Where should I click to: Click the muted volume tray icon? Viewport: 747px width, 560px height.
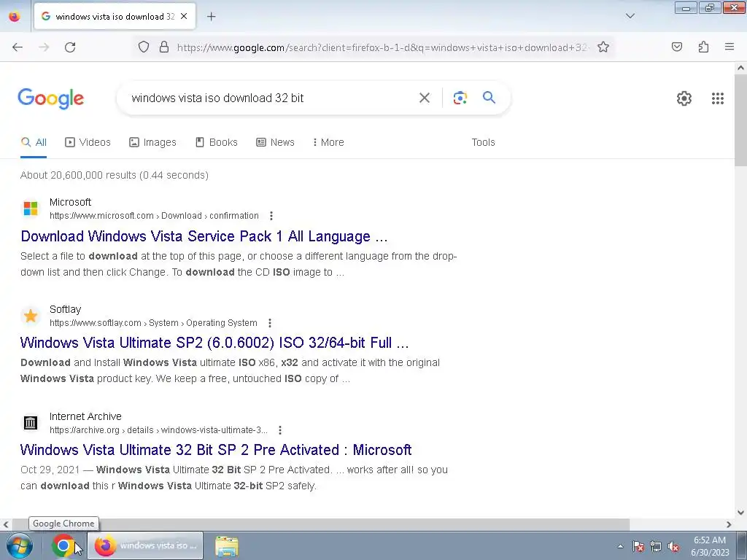pyautogui.click(x=673, y=546)
